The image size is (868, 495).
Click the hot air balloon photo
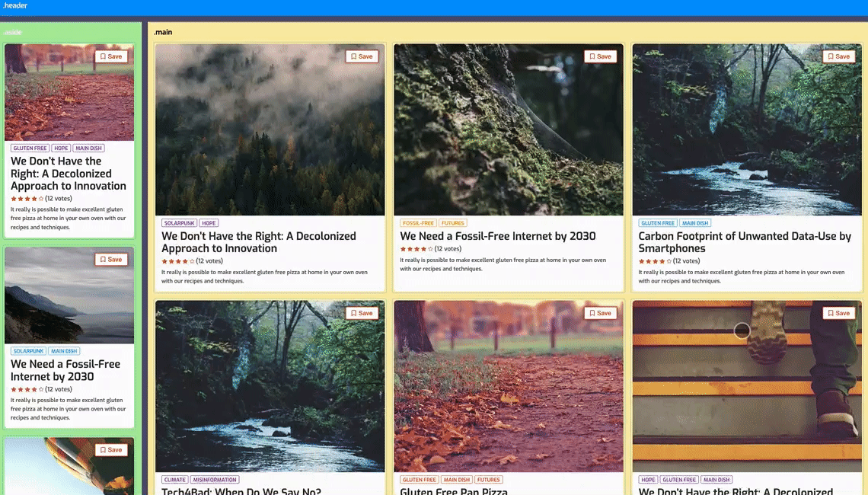69,466
